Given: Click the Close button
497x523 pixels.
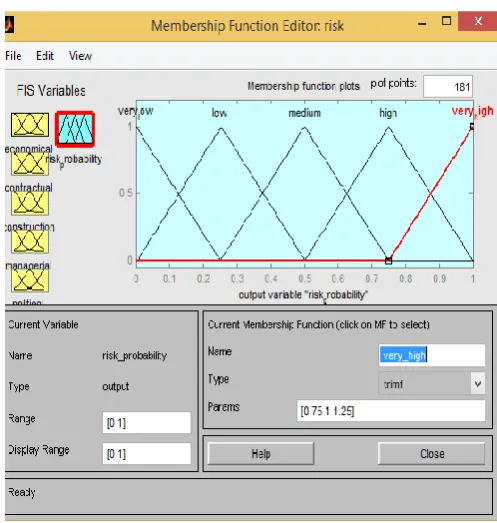Looking at the screenshot, I should [432, 454].
